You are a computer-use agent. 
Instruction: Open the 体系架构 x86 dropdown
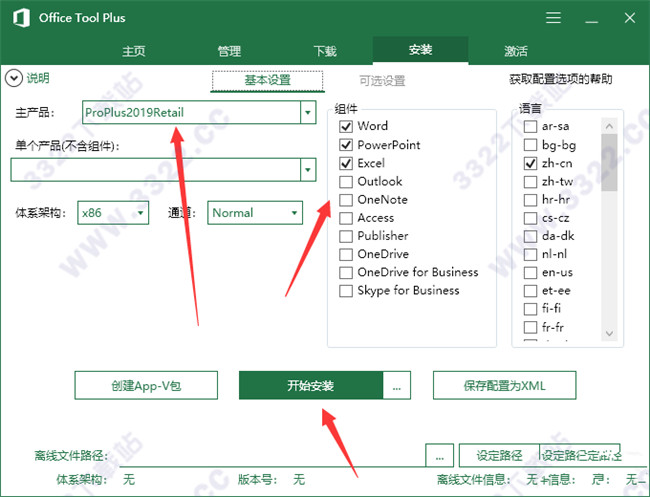(x=113, y=213)
